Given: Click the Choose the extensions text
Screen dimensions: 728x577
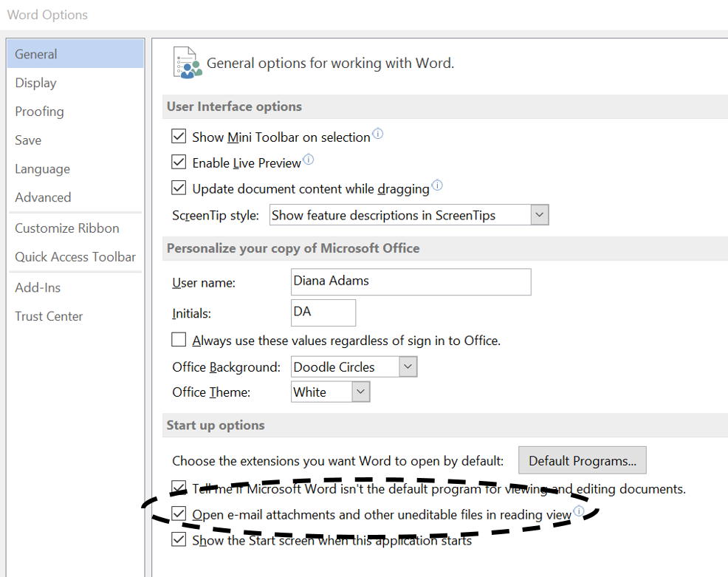Looking at the screenshot, I should coord(337,461).
